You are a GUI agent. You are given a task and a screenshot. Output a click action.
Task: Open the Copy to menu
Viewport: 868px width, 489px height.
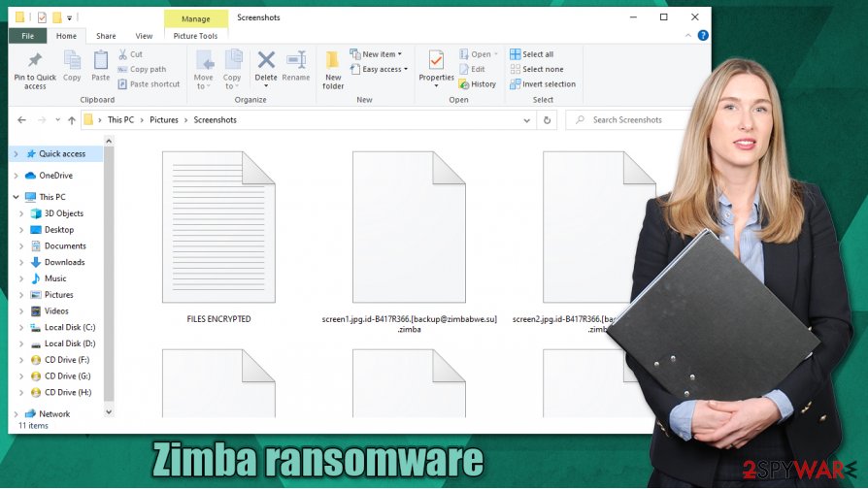point(232,70)
